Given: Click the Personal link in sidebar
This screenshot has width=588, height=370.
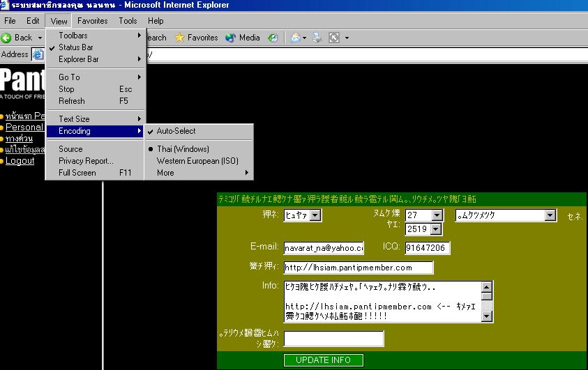Looking at the screenshot, I should 24,127.
